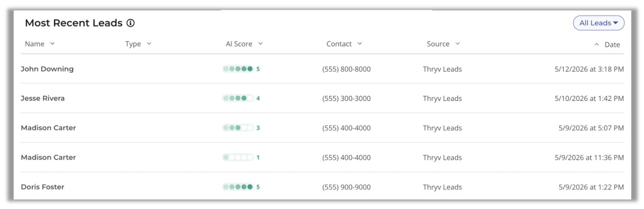This screenshot has width=644, height=209.
Task: Click the Contact column chevron
Action: pyautogui.click(x=360, y=44)
